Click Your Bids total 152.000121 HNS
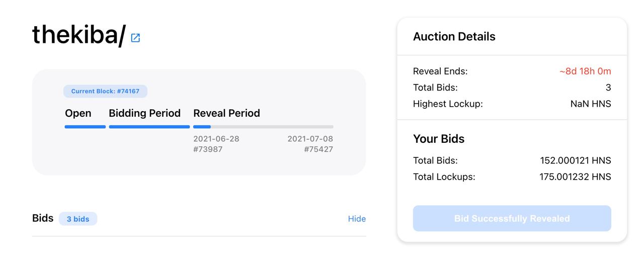The width and height of the screenshot is (644, 253). pos(576,160)
